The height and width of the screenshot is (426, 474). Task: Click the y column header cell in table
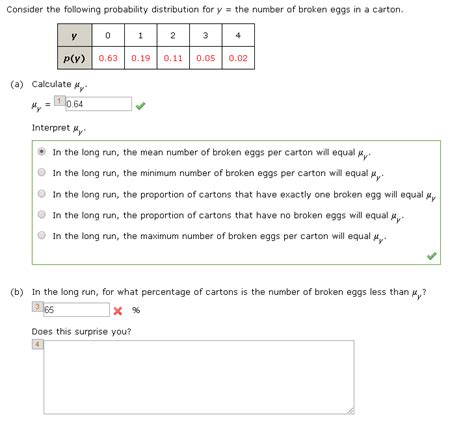(74, 35)
